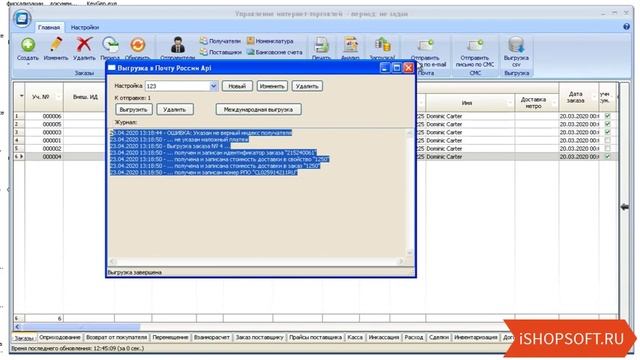This screenshot has height=360, width=640.
Task: Click the Анализ report icon
Action: coord(350,44)
